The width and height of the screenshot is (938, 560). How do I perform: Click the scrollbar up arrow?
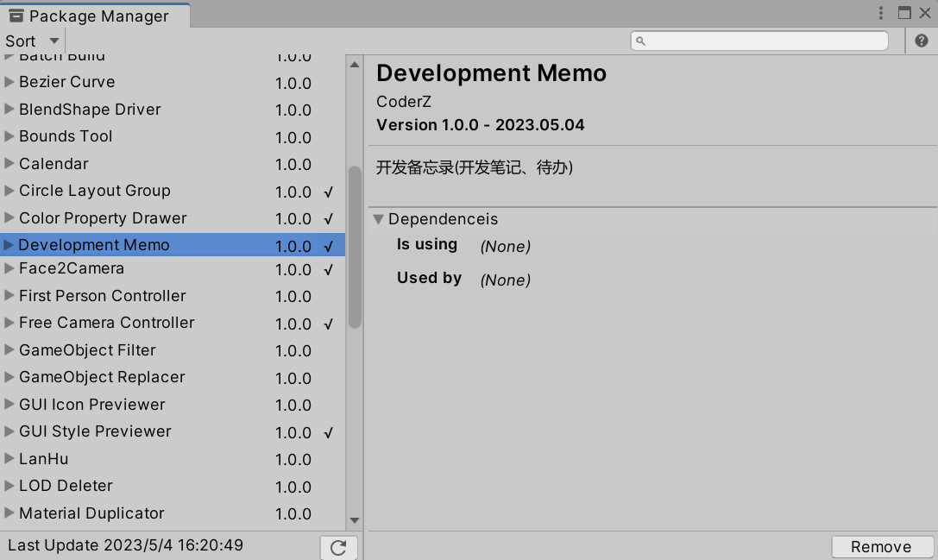click(355, 65)
